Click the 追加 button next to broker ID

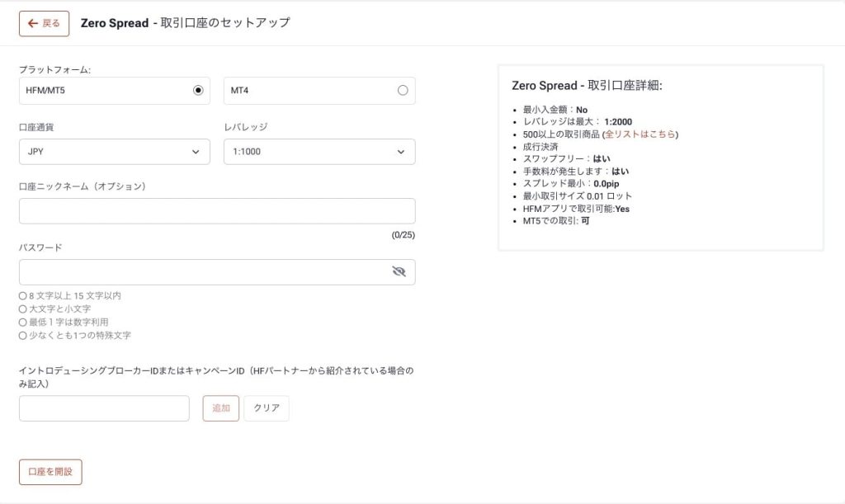(220, 407)
